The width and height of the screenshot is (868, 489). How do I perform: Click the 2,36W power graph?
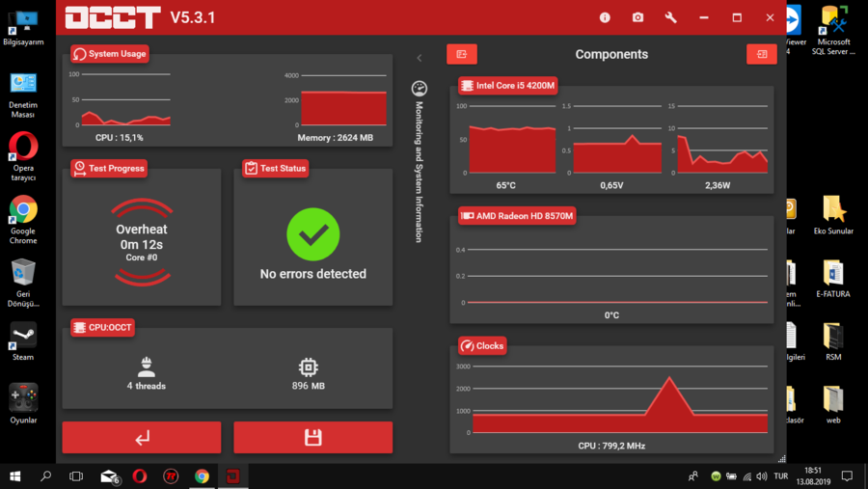tap(722, 139)
